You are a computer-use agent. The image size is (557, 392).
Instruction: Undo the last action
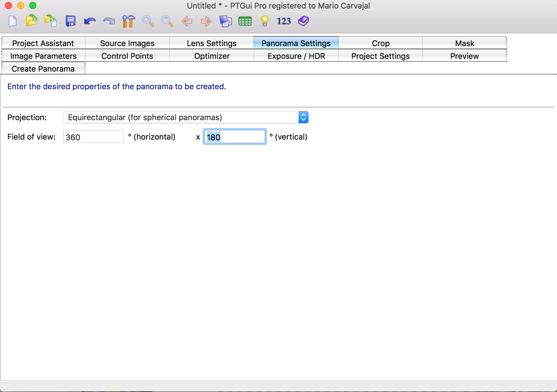[x=90, y=21]
